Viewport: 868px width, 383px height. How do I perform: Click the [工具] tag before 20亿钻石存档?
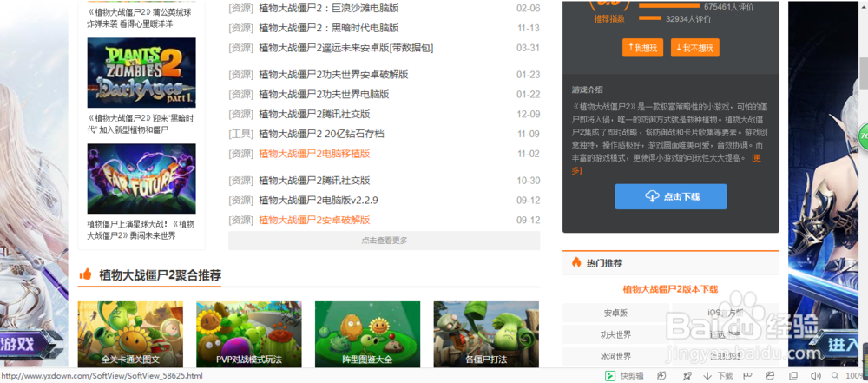240,134
